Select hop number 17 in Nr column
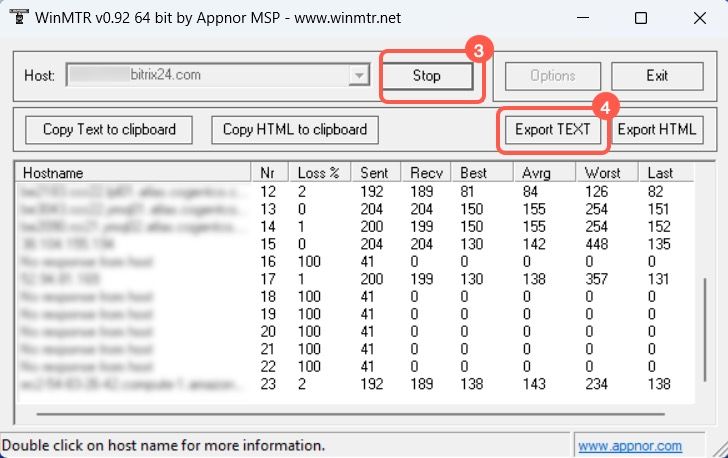Viewport: 728px width, 458px height. pyautogui.click(x=268, y=279)
